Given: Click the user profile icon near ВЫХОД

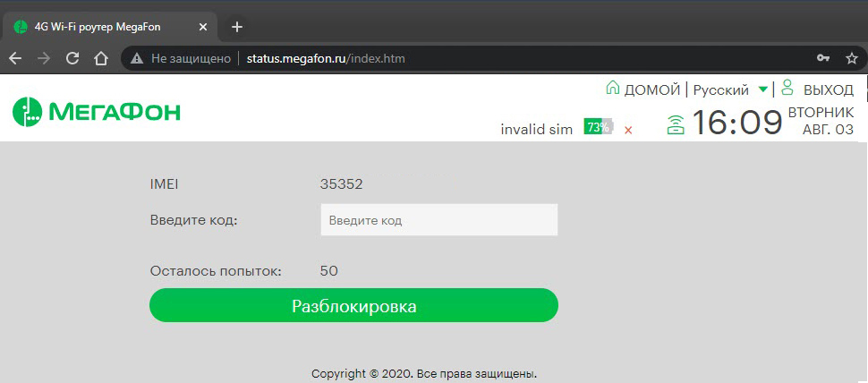Looking at the screenshot, I should coord(787,88).
